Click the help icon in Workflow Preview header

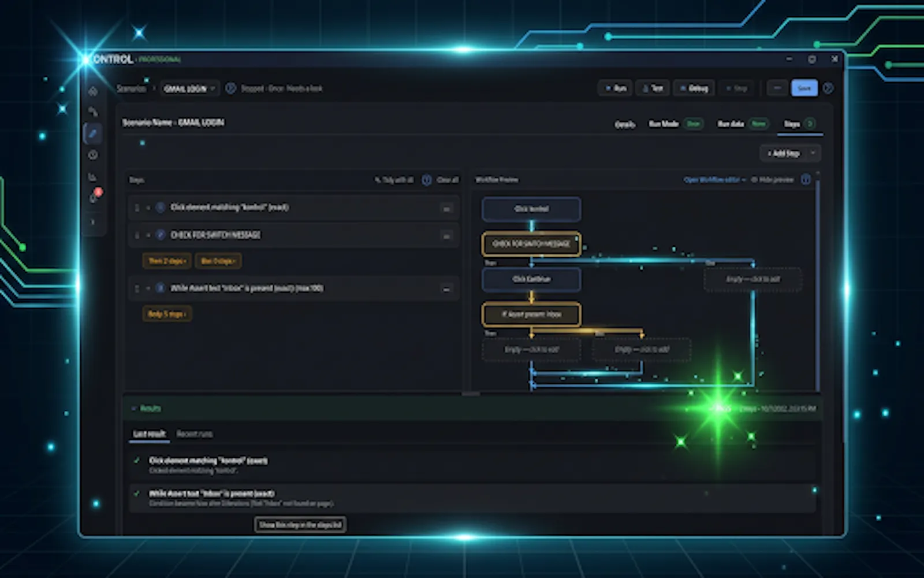(x=806, y=180)
